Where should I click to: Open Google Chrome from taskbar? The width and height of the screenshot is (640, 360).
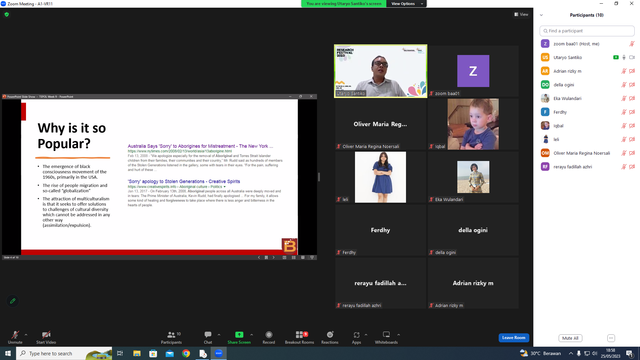pyautogui.click(x=186, y=353)
